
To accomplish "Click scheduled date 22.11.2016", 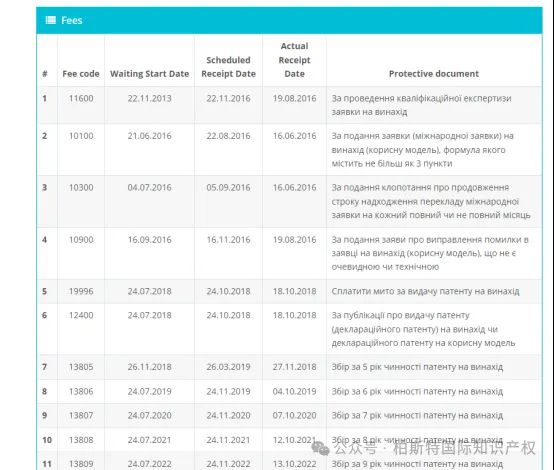I will click(228, 98).
